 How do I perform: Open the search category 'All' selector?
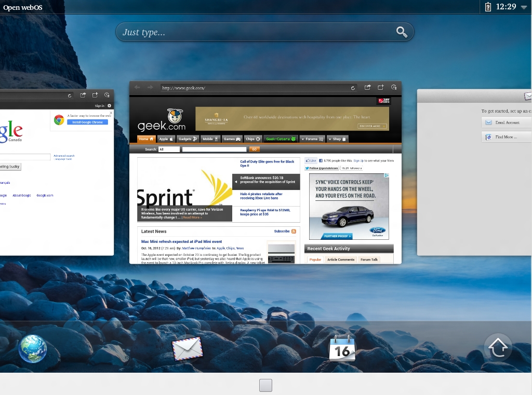pos(169,149)
